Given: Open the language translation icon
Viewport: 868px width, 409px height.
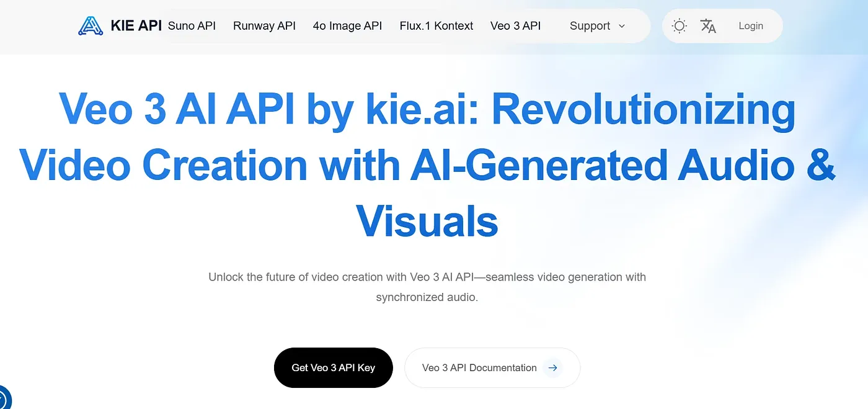Looking at the screenshot, I should (708, 26).
